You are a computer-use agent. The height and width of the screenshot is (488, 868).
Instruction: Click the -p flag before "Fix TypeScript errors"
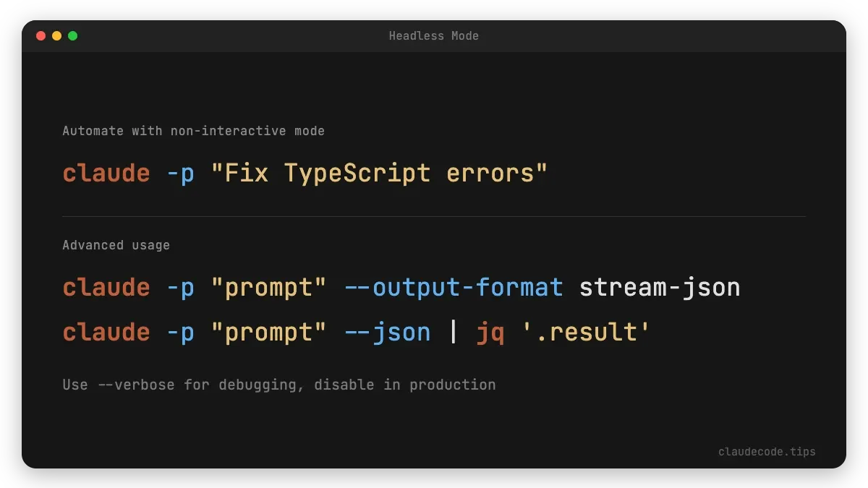click(180, 174)
